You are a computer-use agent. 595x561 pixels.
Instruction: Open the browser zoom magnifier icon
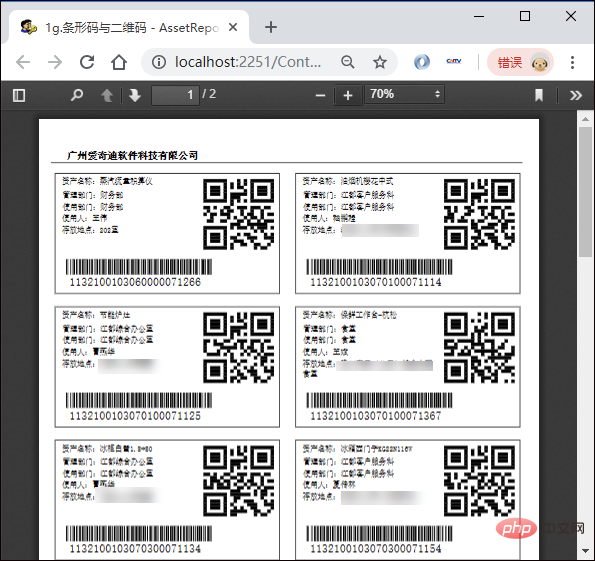tap(348, 62)
